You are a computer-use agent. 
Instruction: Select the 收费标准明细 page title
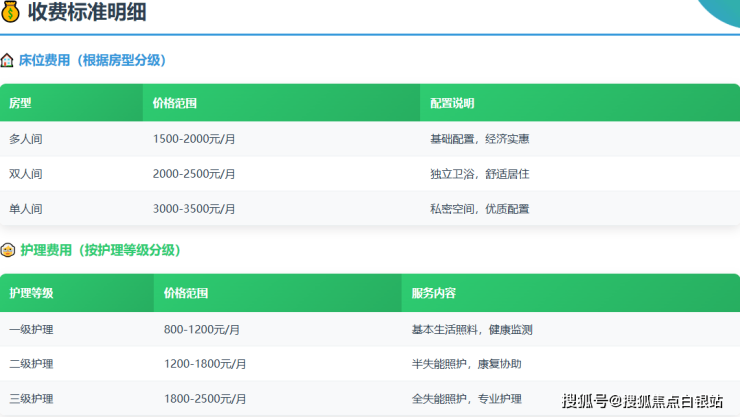pyautogui.click(x=90, y=14)
